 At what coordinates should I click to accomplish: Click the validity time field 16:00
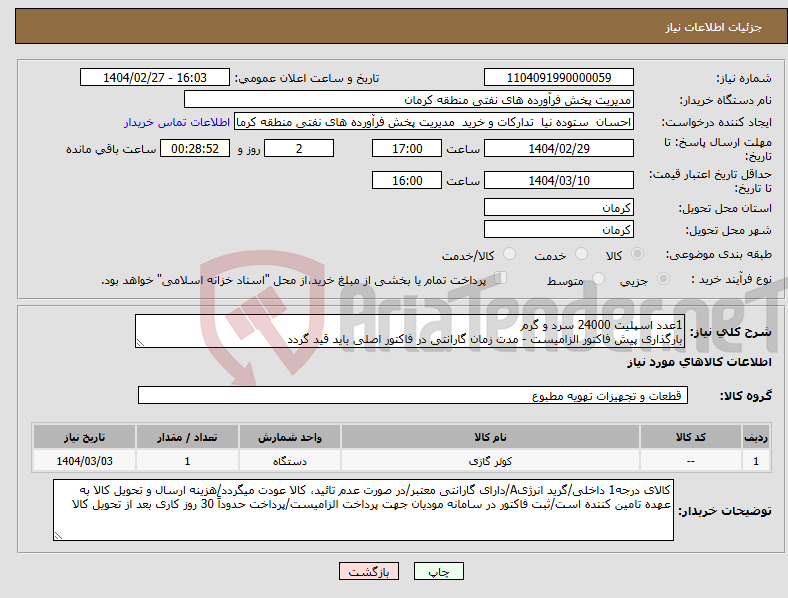[x=407, y=180]
